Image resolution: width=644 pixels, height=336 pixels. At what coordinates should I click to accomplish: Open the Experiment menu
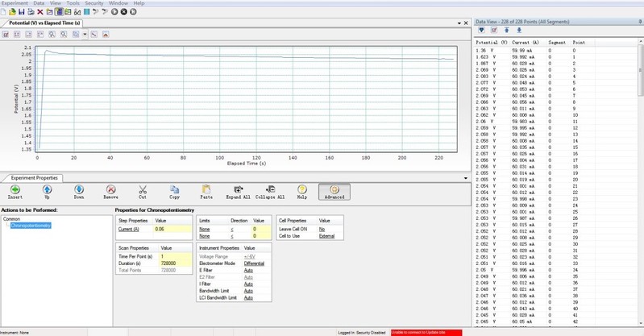click(15, 3)
